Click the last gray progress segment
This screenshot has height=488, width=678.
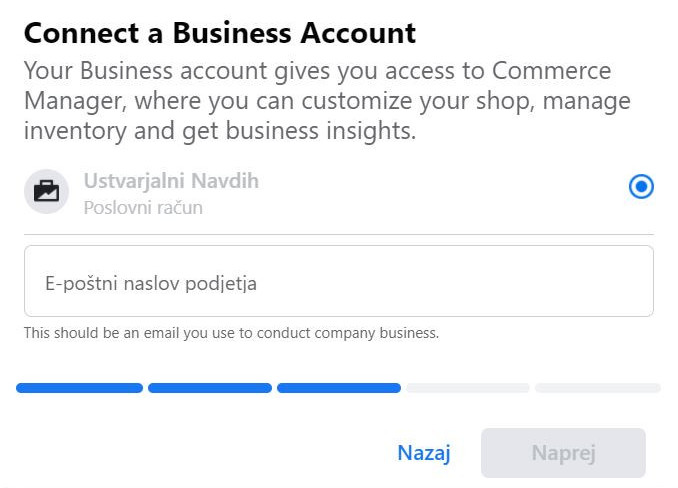[598, 388]
